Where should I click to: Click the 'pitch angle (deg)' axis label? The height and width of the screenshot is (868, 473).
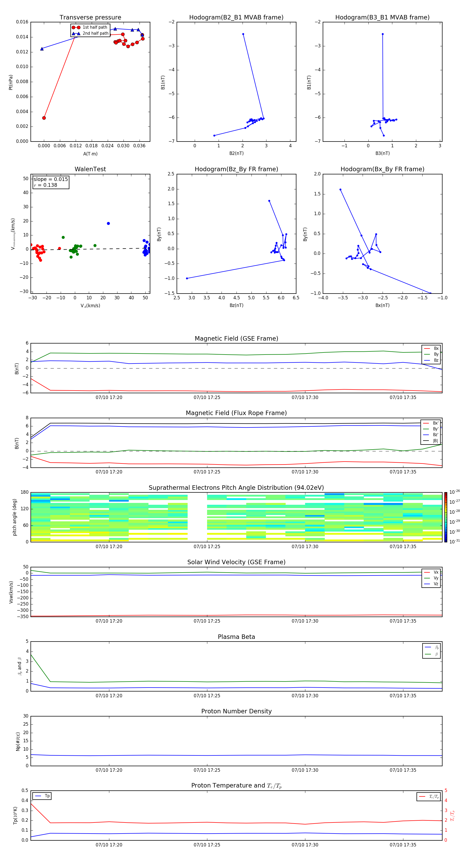14,517
